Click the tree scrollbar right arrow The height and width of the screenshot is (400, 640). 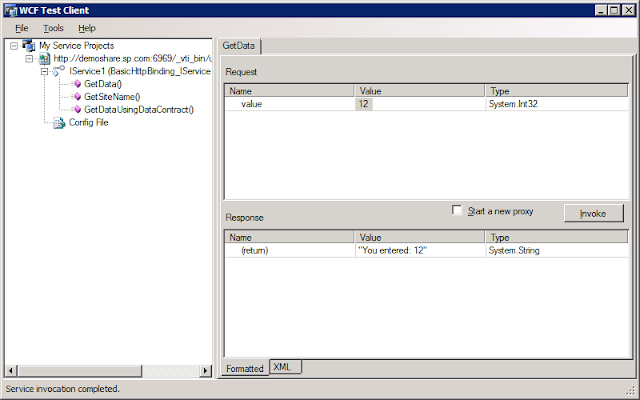[x=205, y=370]
